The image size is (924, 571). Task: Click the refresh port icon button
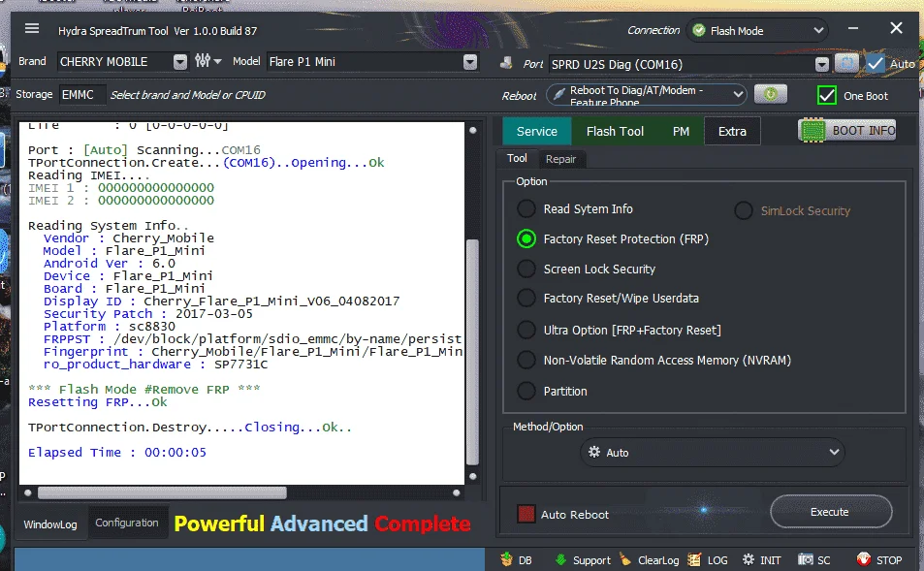[846, 63]
